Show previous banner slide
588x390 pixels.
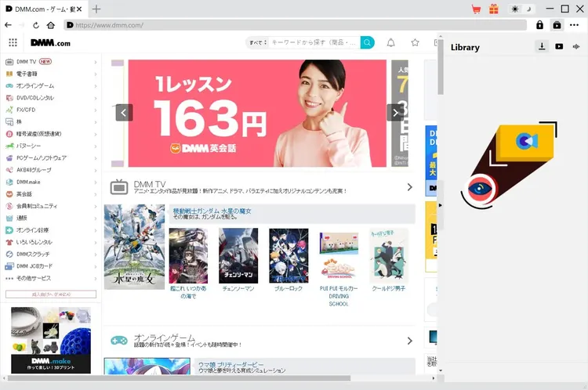124,113
